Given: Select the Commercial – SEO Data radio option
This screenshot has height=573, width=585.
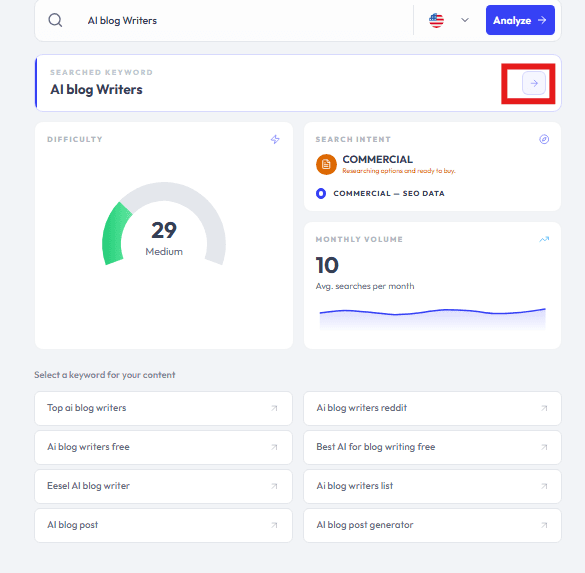Looking at the screenshot, I should click(321, 194).
